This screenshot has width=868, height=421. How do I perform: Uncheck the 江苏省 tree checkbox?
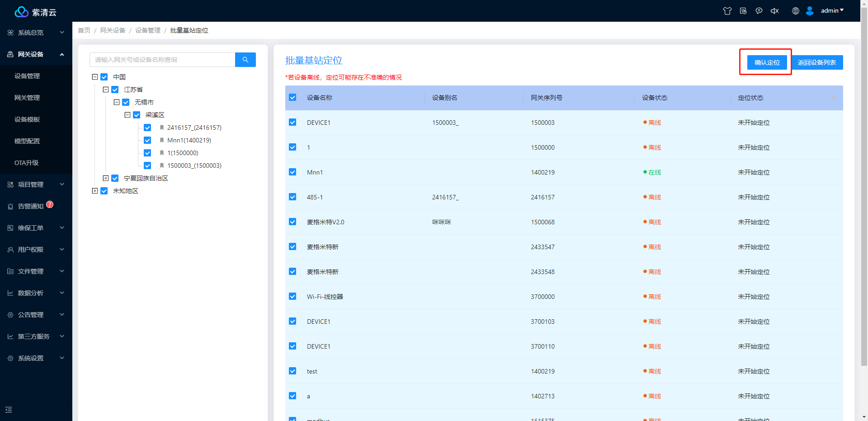click(115, 90)
